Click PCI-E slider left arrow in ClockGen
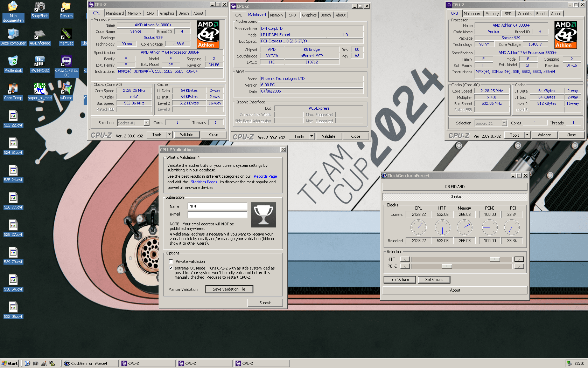Image resolution: width=588 pixels, height=368 pixels. pos(405,266)
